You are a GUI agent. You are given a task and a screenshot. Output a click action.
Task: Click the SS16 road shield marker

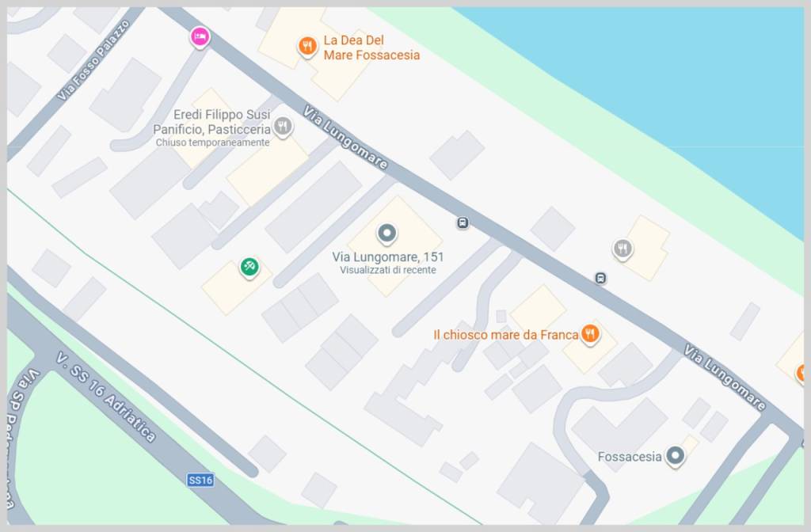pos(200,481)
